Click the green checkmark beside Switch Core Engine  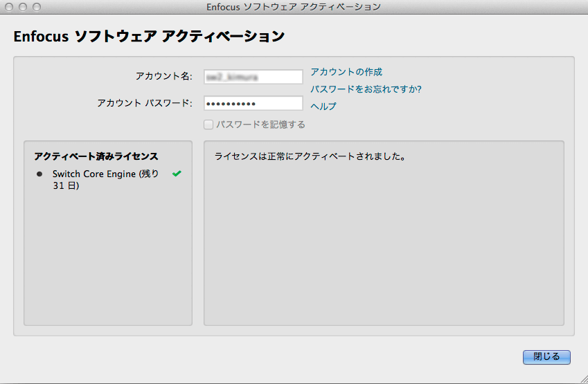(x=177, y=174)
